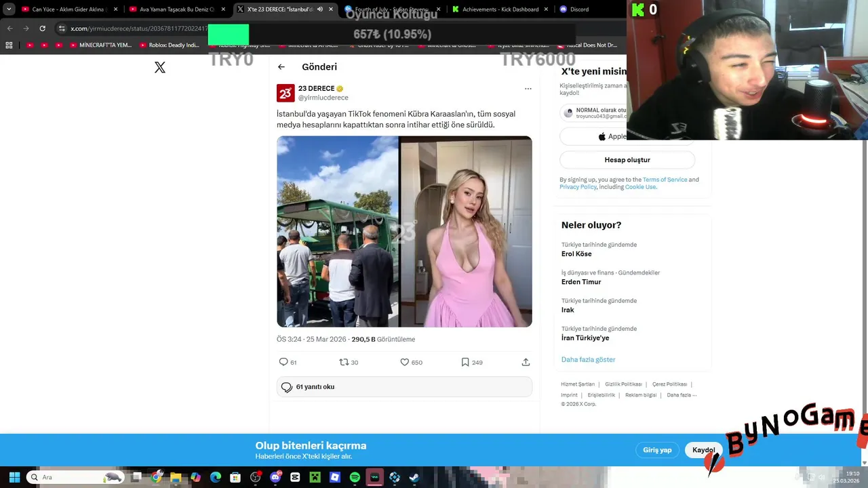The width and height of the screenshot is (868, 488).
Task: Bookmark the post showing 249 bookmarks
Action: tap(465, 362)
